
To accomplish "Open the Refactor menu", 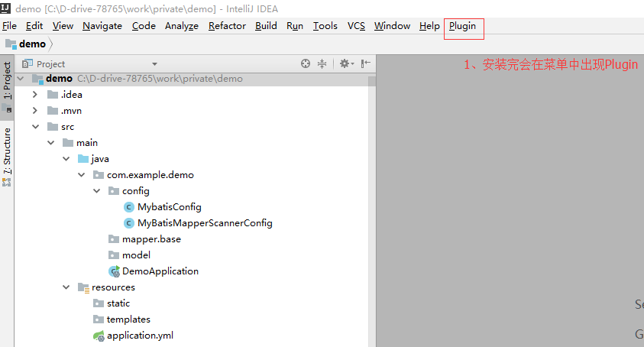I will 227,26.
